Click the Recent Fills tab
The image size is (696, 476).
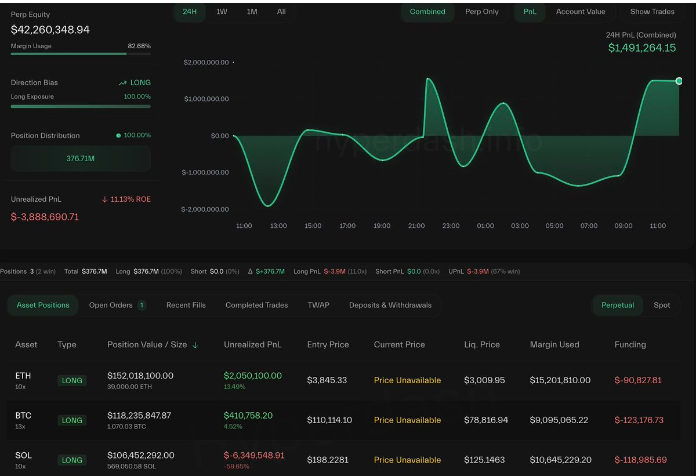[185, 305]
